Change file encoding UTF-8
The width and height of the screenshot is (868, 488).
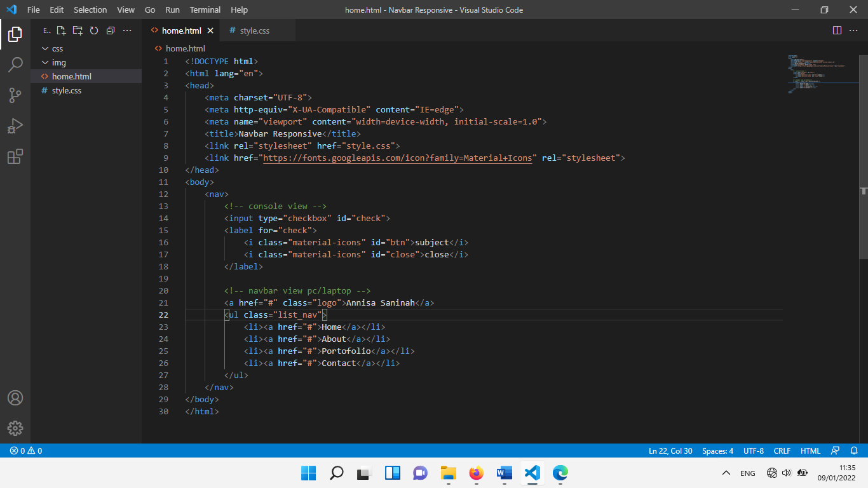tap(754, 451)
